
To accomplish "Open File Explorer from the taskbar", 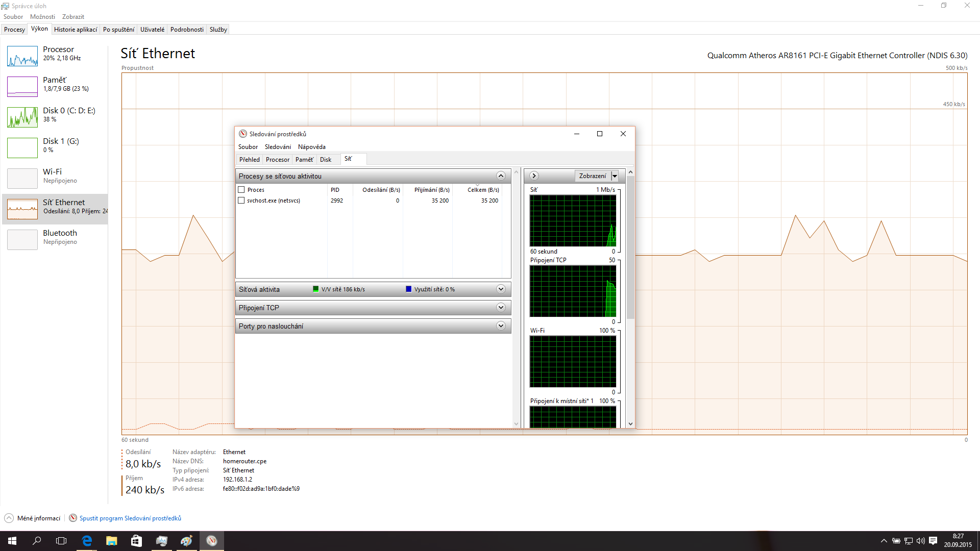I will [111, 541].
